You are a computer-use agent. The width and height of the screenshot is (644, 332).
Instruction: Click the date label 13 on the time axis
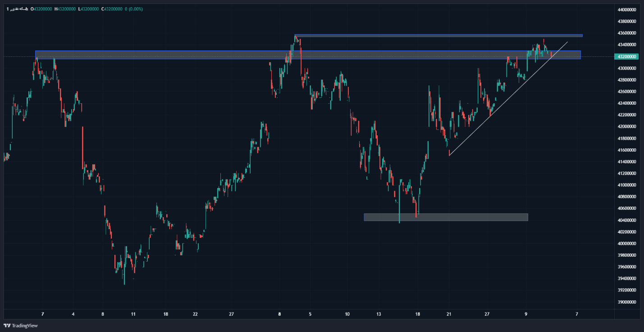tap(379, 314)
